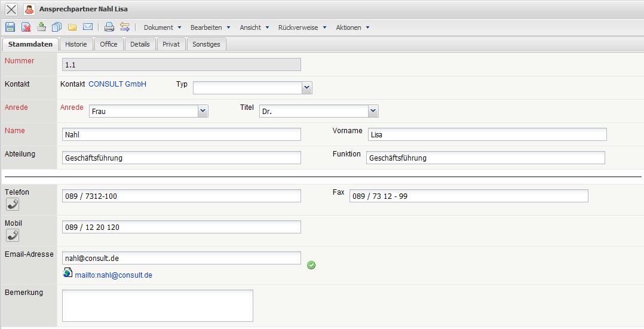Click the blue save disk icon
This screenshot has height=329, width=644.
10,27
